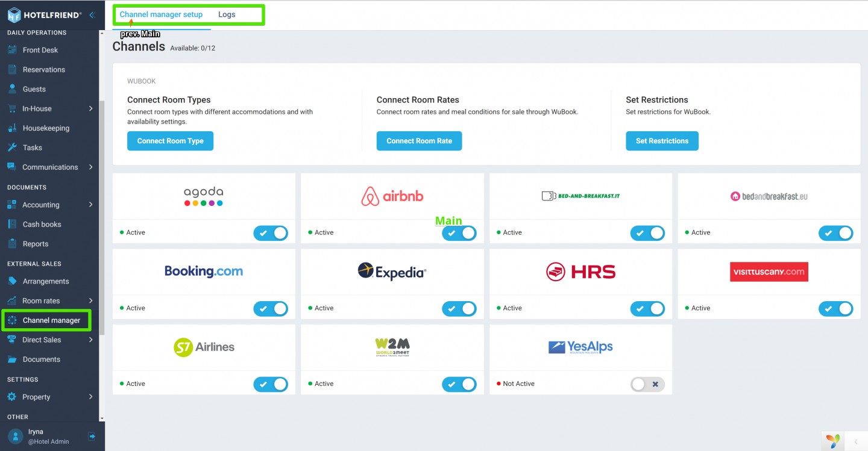Click the Accounting icon in the sidebar
The height and width of the screenshot is (451, 868).
pyautogui.click(x=12, y=205)
